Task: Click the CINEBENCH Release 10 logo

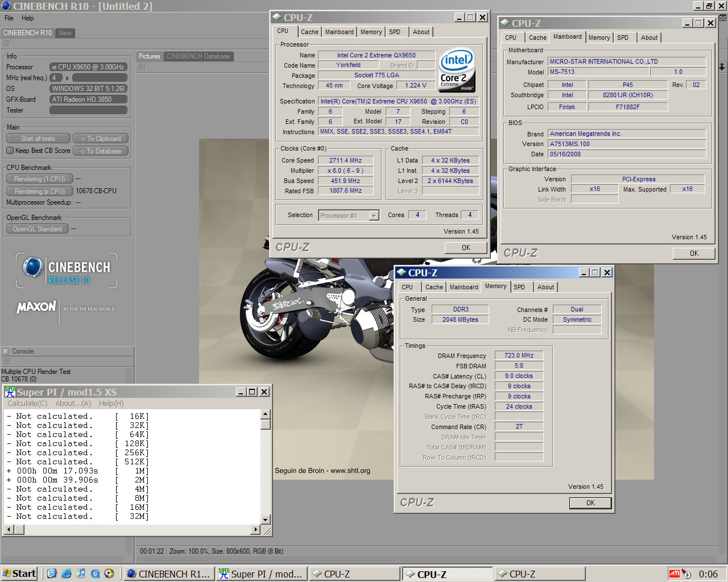Action: tap(67, 271)
